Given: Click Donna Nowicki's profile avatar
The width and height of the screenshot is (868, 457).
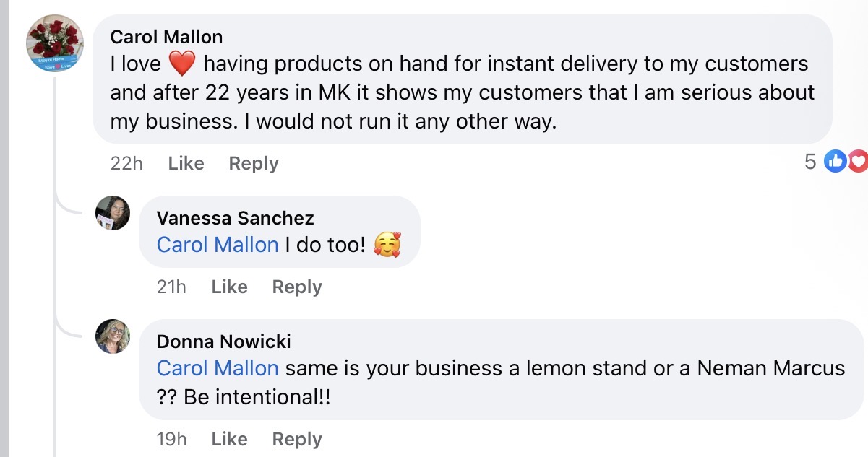Looking at the screenshot, I should tap(113, 336).
